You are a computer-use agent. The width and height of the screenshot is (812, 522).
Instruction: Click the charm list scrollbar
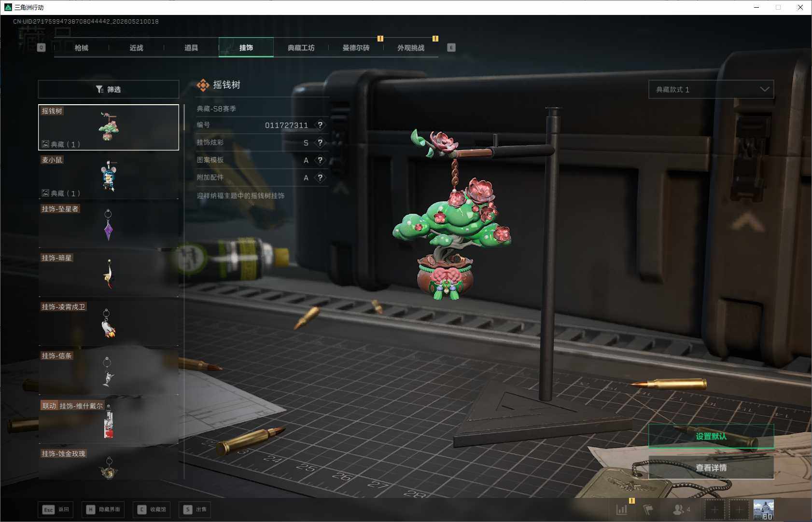pyautogui.click(x=184, y=118)
